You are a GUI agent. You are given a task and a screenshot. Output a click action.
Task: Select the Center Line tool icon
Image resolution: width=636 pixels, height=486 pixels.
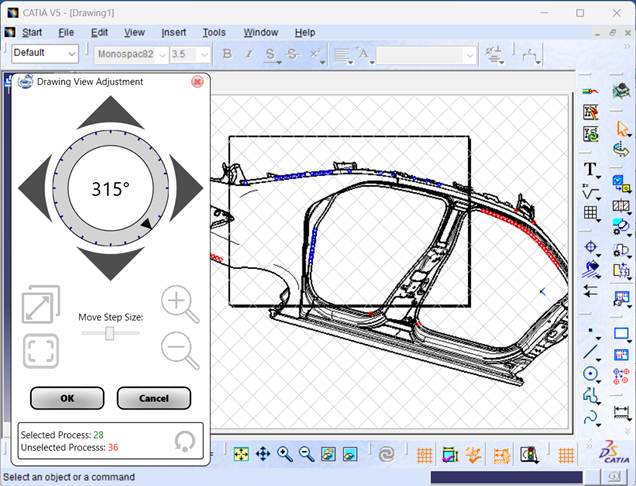[x=591, y=247]
